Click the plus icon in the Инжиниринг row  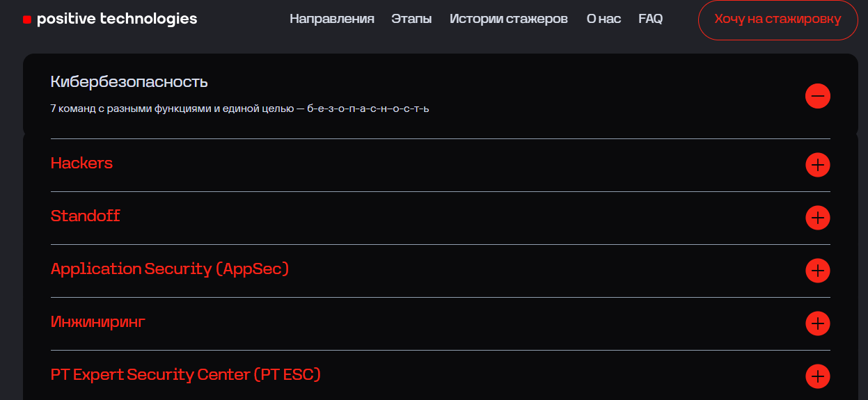tap(818, 323)
